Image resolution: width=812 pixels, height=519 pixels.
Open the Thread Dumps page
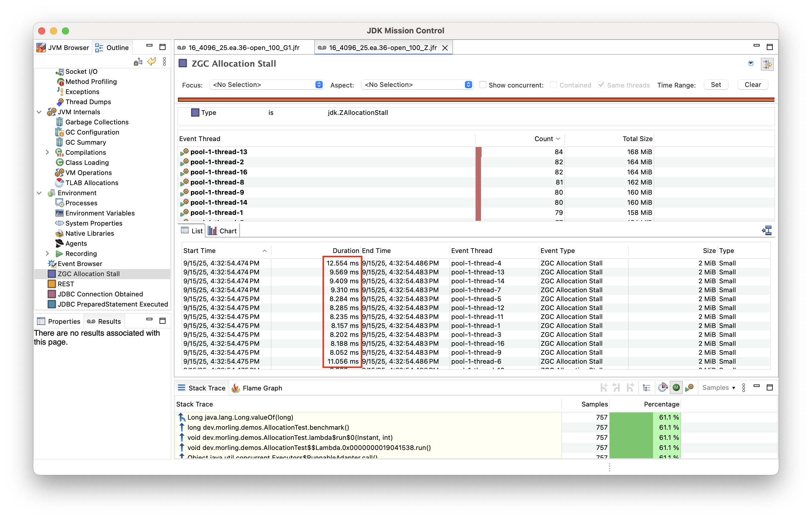(x=88, y=102)
